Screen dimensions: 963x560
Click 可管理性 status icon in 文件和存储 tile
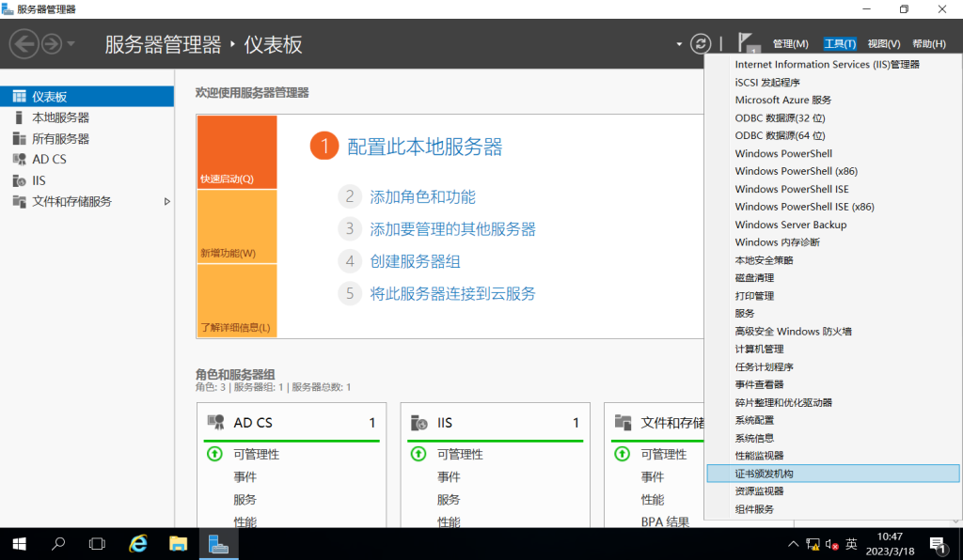click(623, 454)
